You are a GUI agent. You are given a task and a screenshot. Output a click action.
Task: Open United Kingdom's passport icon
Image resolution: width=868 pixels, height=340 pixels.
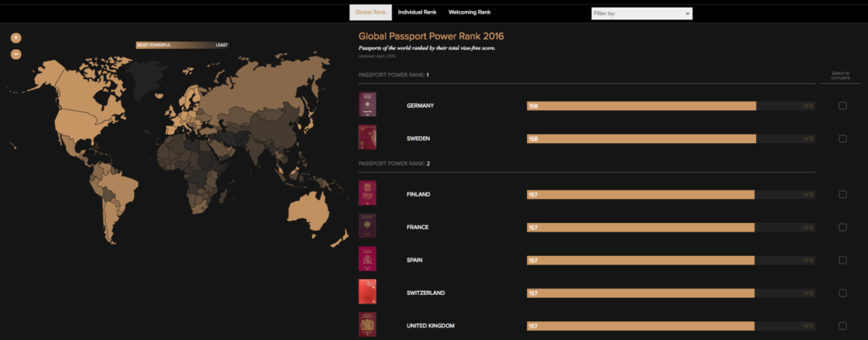[367, 325]
